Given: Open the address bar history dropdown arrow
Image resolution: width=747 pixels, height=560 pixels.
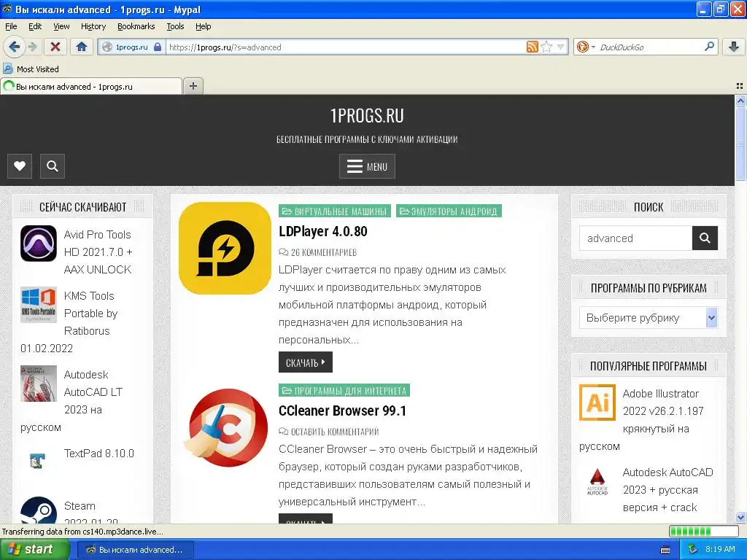Looking at the screenshot, I should tap(561, 47).
